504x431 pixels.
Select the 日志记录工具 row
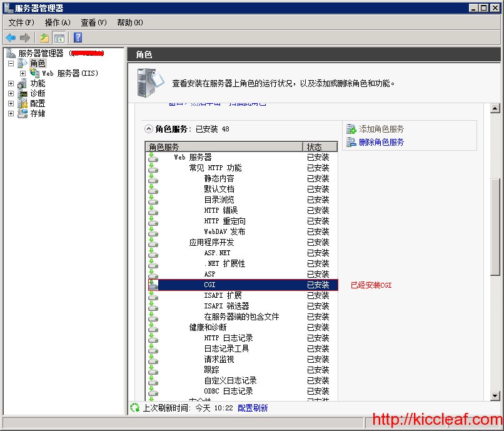(243, 348)
